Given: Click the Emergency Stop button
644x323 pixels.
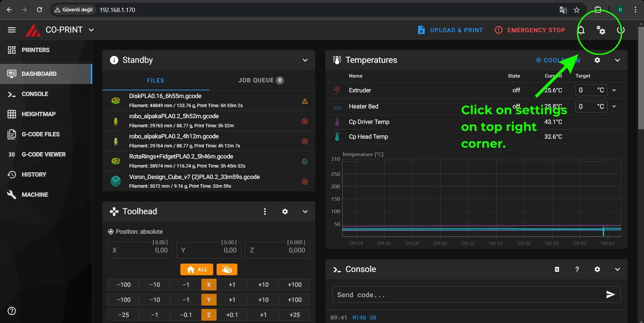Looking at the screenshot, I should pyautogui.click(x=530, y=30).
